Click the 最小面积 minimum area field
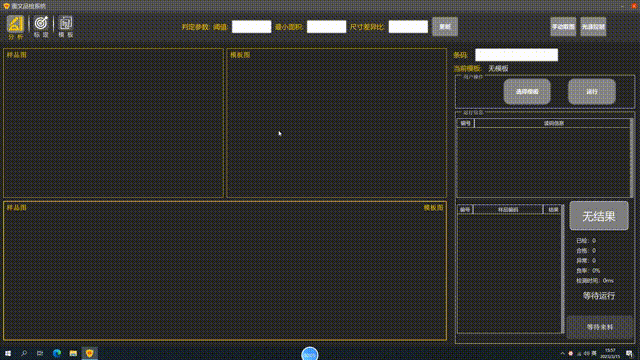The width and height of the screenshot is (640, 360). click(327, 27)
